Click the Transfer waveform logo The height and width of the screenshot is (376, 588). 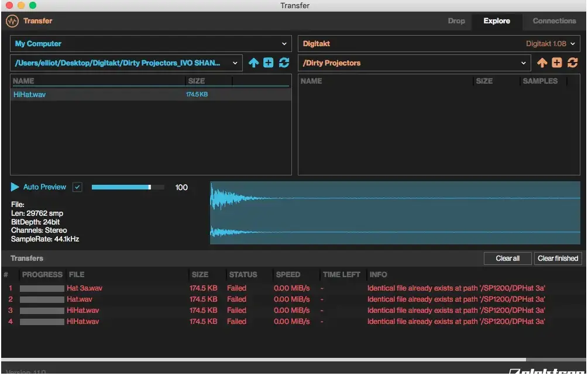pos(12,20)
